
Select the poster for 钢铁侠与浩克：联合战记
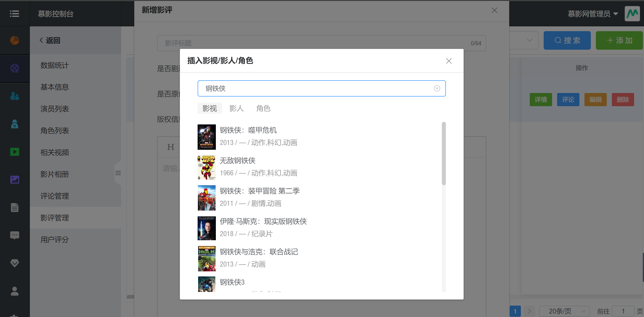tap(206, 258)
